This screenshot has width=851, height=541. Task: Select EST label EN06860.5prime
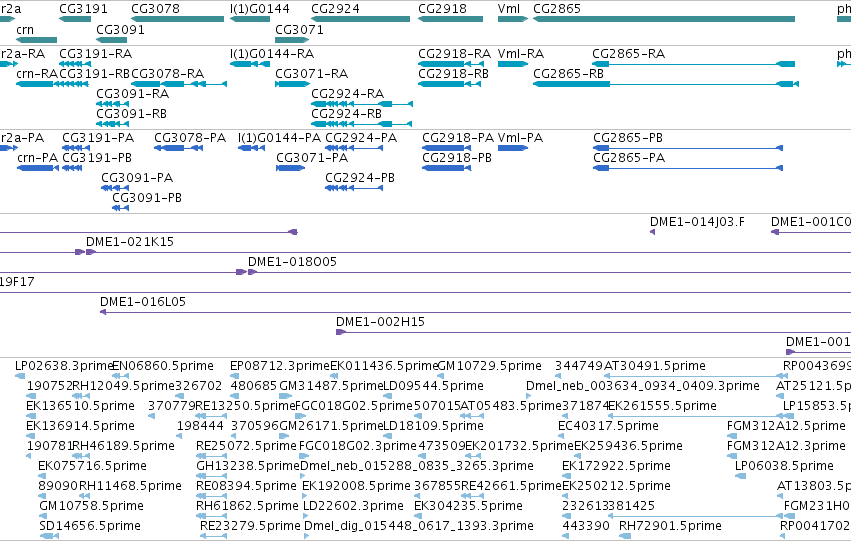click(163, 366)
